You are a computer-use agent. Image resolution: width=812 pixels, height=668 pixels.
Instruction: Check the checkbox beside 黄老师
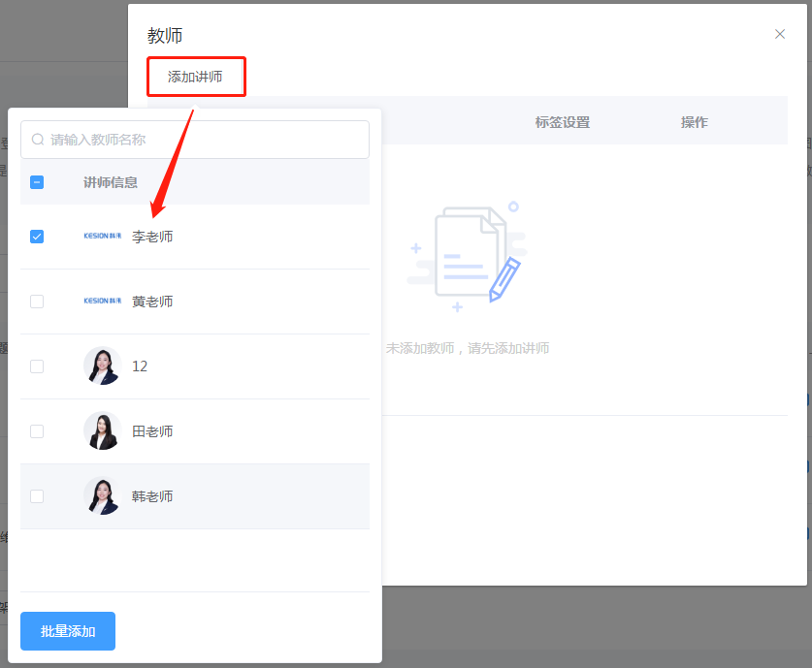(36, 301)
